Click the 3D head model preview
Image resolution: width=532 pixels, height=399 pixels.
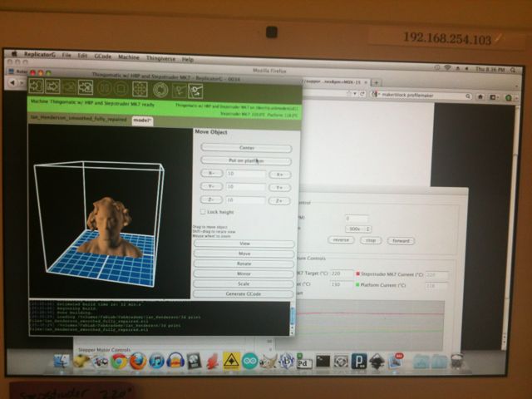tap(109, 227)
